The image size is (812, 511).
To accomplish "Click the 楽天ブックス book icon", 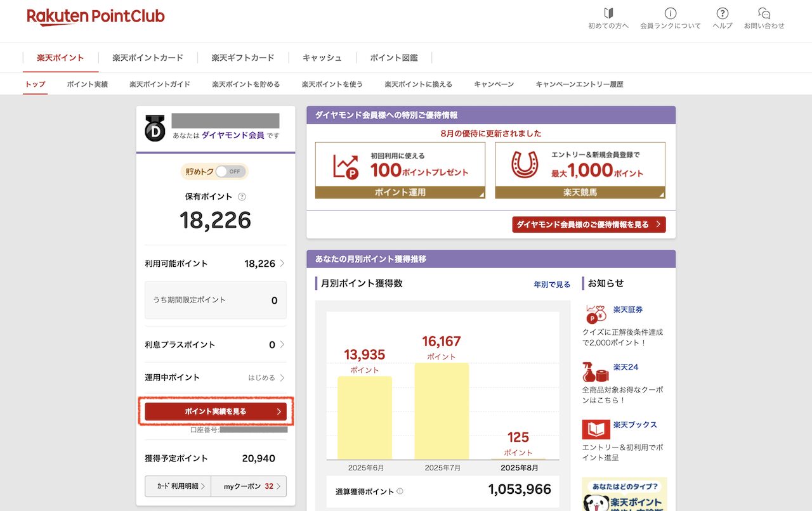I will (x=596, y=429).
